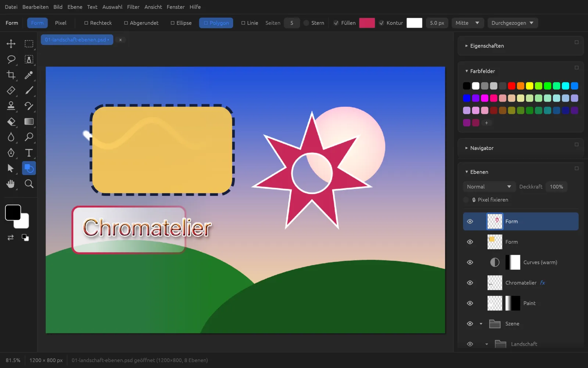Select the Gradient tool
The image size is (588, 368).
[29, 121]
